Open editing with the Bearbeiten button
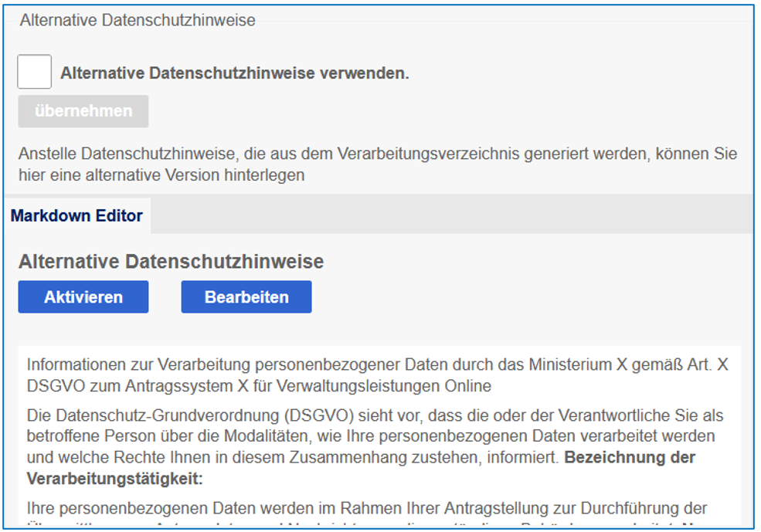 point(246,297)
